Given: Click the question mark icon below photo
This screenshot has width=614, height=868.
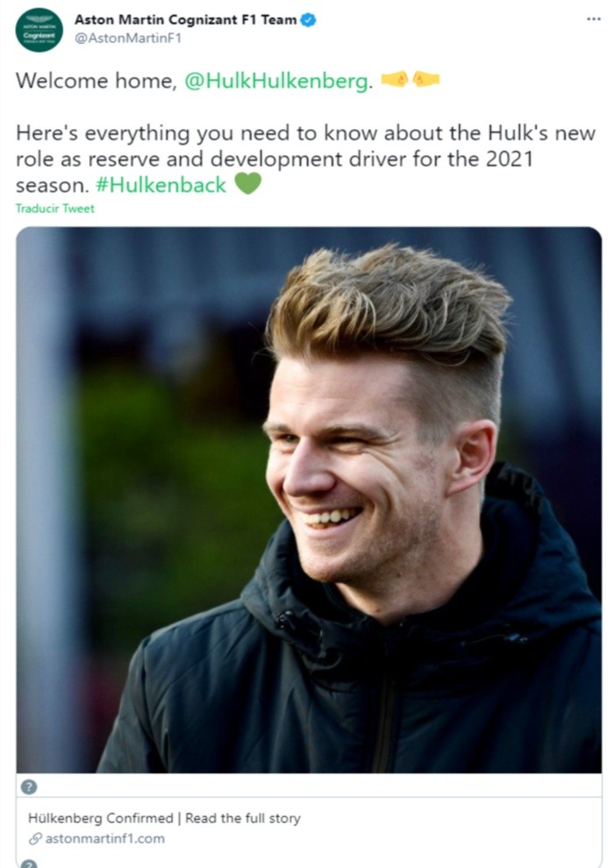Looking at the screenshot, I should [x=29, y=786].
